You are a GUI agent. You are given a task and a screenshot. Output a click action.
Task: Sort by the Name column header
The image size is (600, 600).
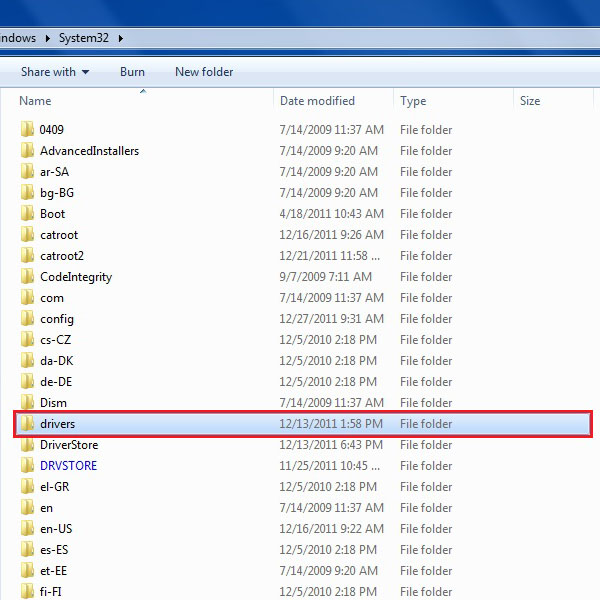[x=35, y=101]
